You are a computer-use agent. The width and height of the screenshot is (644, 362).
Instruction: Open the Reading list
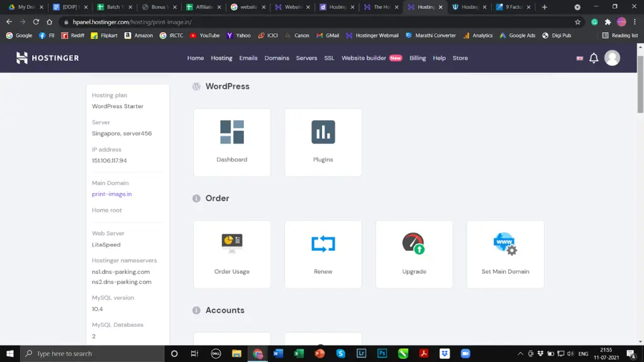[x=620, y=35]
